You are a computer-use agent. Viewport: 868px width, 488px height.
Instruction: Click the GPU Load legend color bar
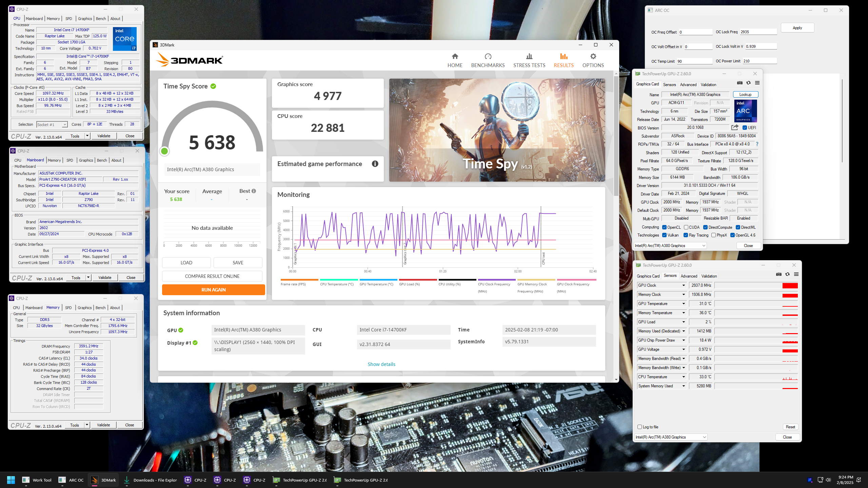point(417,280)
